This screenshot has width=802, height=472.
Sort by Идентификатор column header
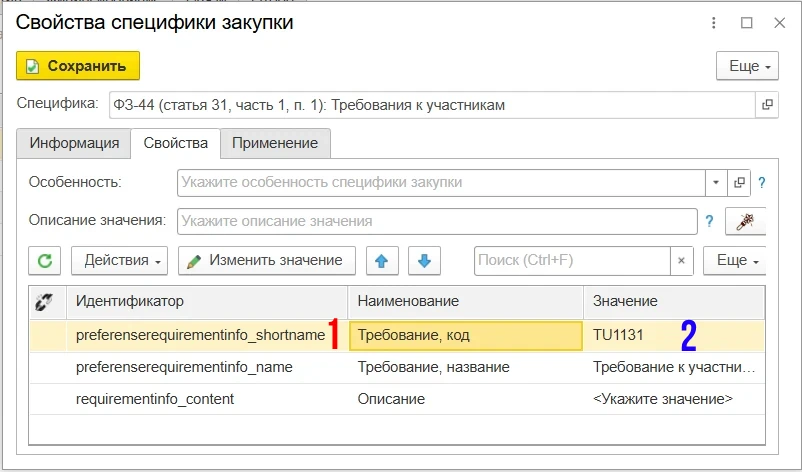tap(207, 302)
